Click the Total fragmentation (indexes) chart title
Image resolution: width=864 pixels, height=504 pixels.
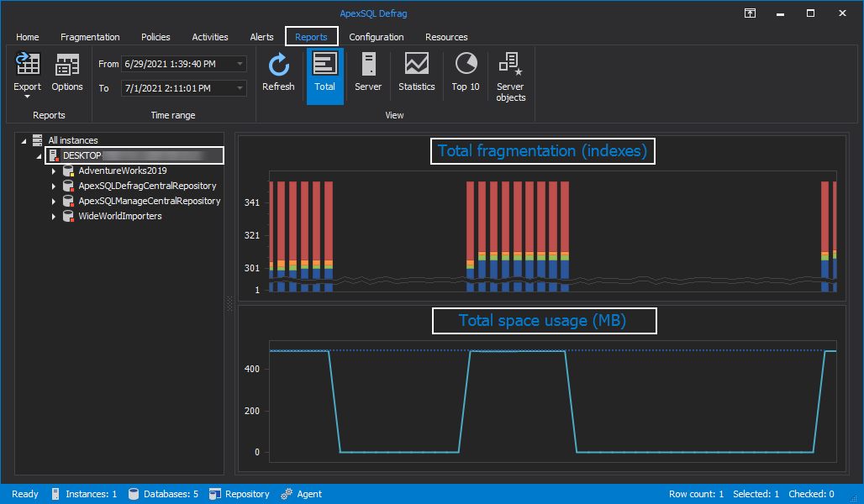542,151
